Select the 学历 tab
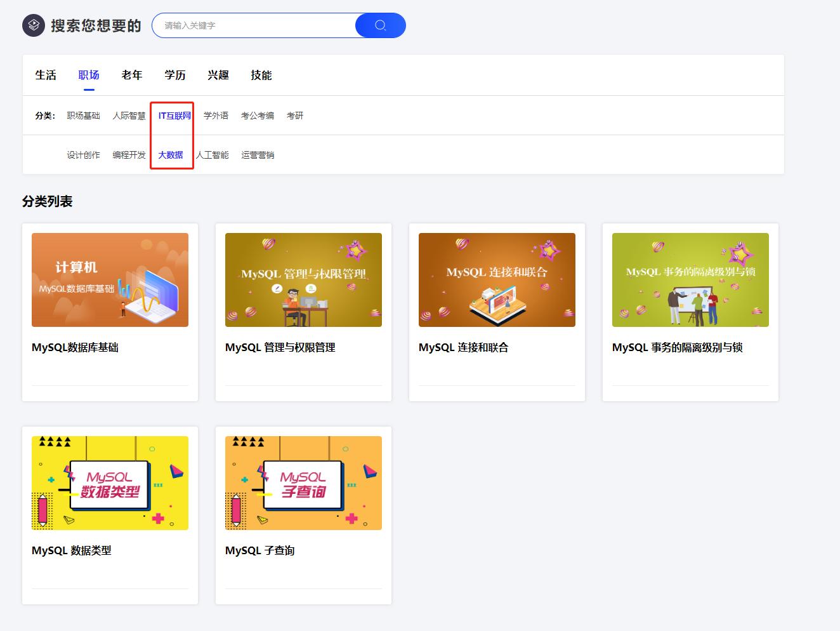 pyautogui.click(x=174, y=75)
